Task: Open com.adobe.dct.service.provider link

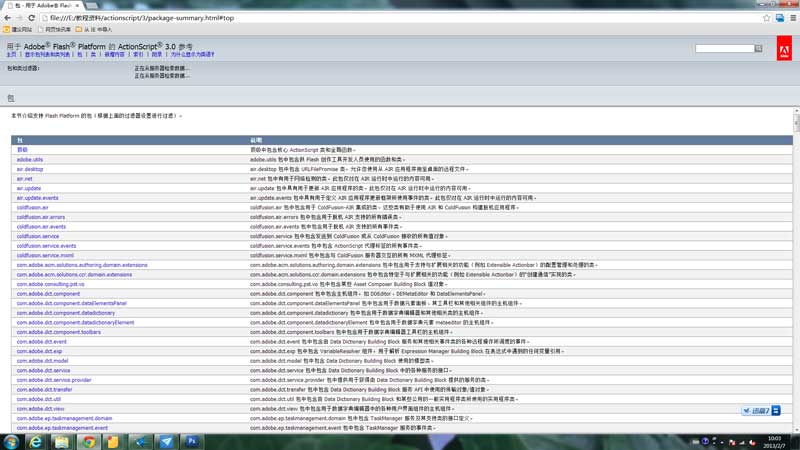Action: pos(54,381)
